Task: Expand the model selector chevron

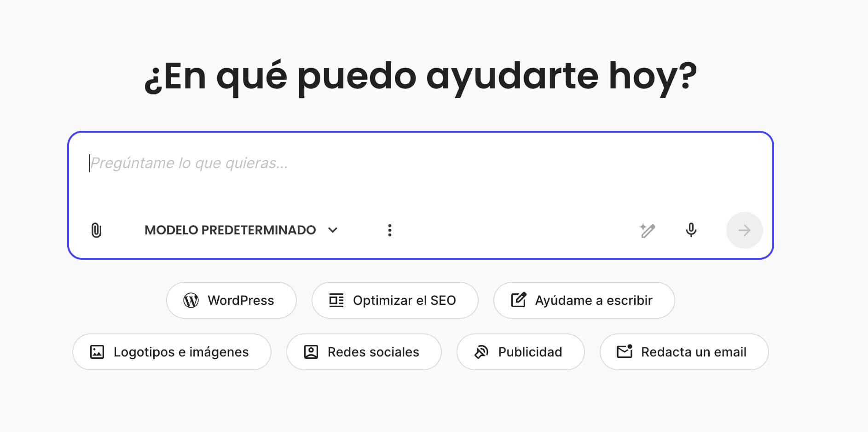Action: pyautogui.click(x=333, y=230)
